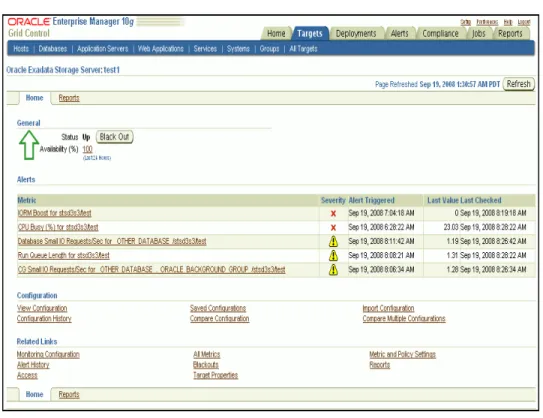Open Monitoring Configuration link
This screenshot has width=543, height=418.
48,354
